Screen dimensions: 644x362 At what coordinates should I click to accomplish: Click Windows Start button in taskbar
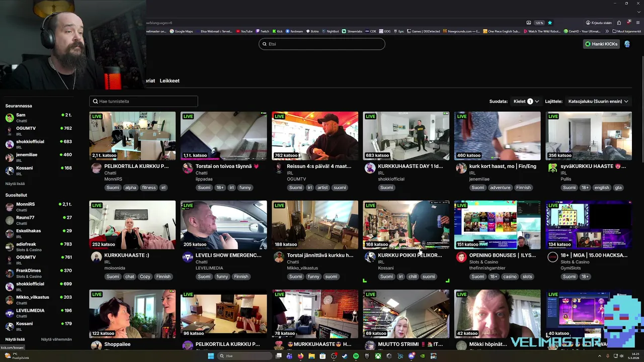(211, 356)
